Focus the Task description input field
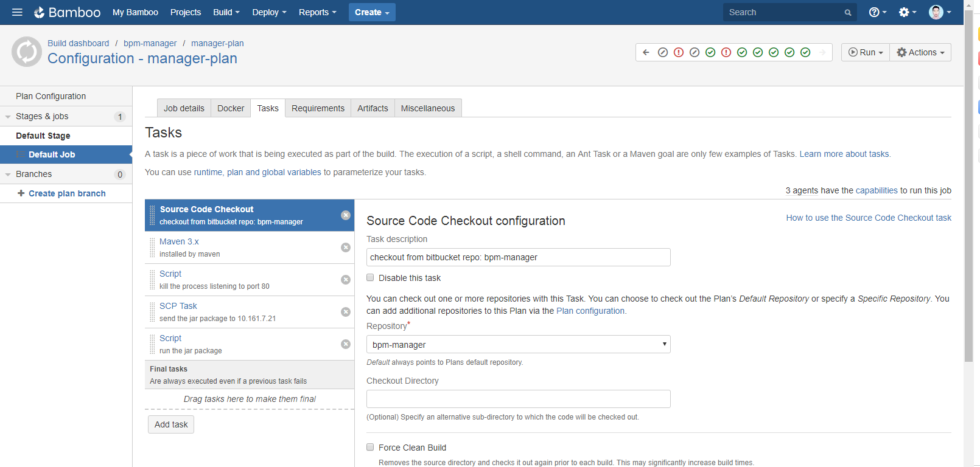The width and height of the screenshot is (980, 467). point(519,257)
